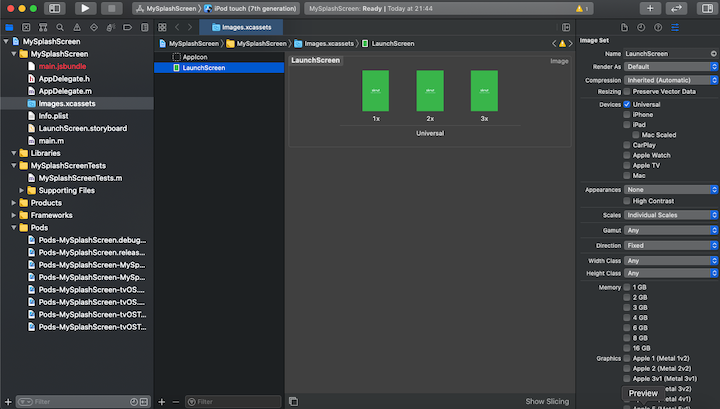Enable the iPhone devices checkbox
Viewport: 720px width, 409px height.
click(627, 114)
